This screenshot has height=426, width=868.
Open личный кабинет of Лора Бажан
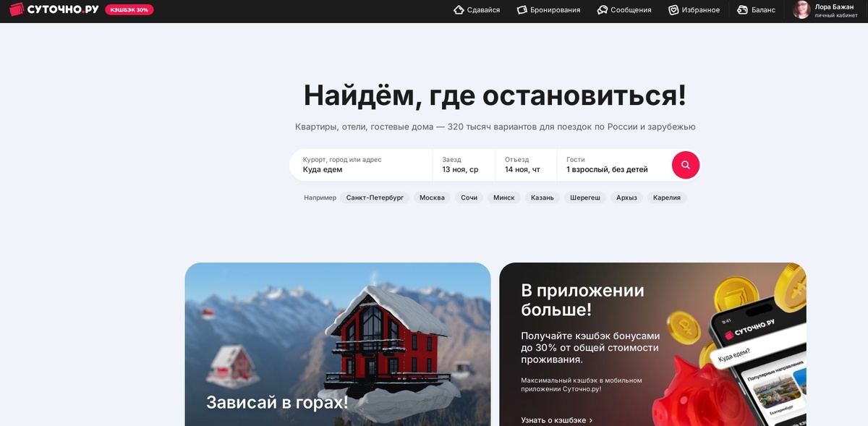point(835,15)
